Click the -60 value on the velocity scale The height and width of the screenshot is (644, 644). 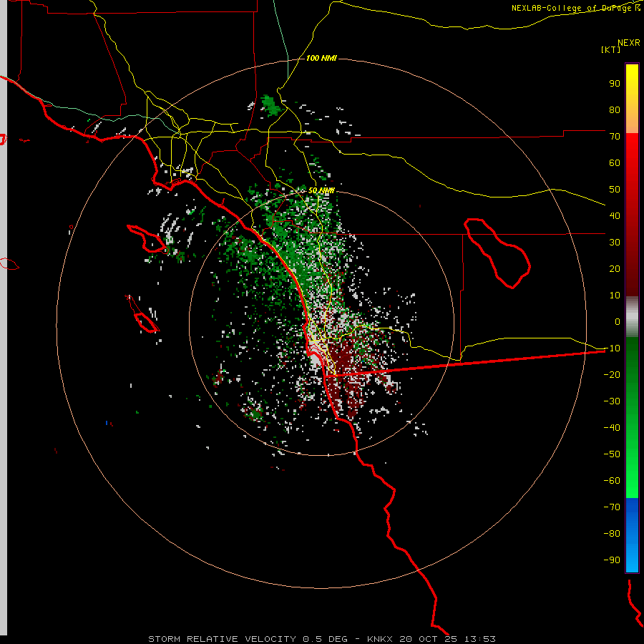tap(612, 481)
